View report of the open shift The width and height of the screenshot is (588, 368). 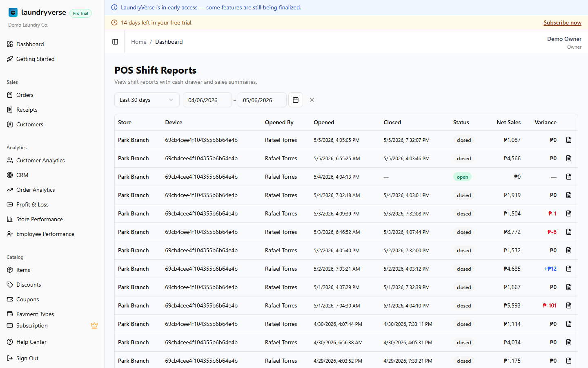coord(569,177)
